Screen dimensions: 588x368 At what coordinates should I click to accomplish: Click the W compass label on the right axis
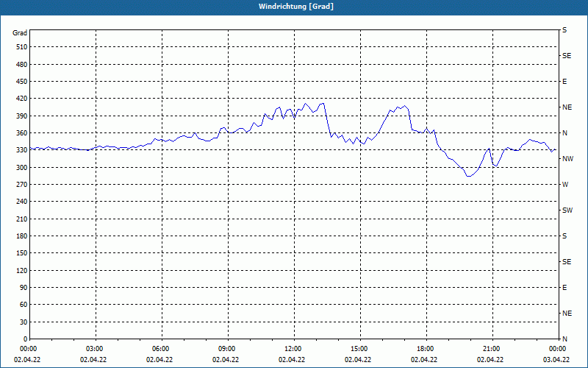[565, 185]
